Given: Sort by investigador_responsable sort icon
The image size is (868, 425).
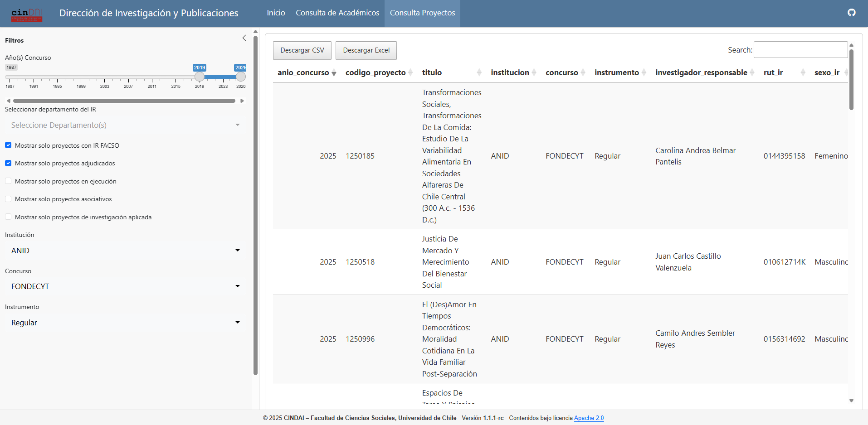Looking at the screenshot, I should click(752, 72).
